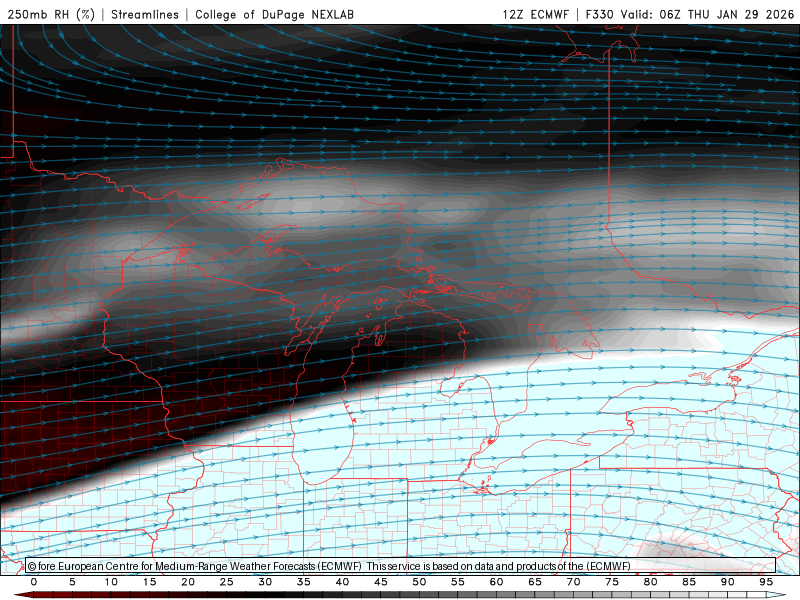This screenshot has width=800, height=600.
Task: Click the 60 value on color scale
Action: pos(496,582)
